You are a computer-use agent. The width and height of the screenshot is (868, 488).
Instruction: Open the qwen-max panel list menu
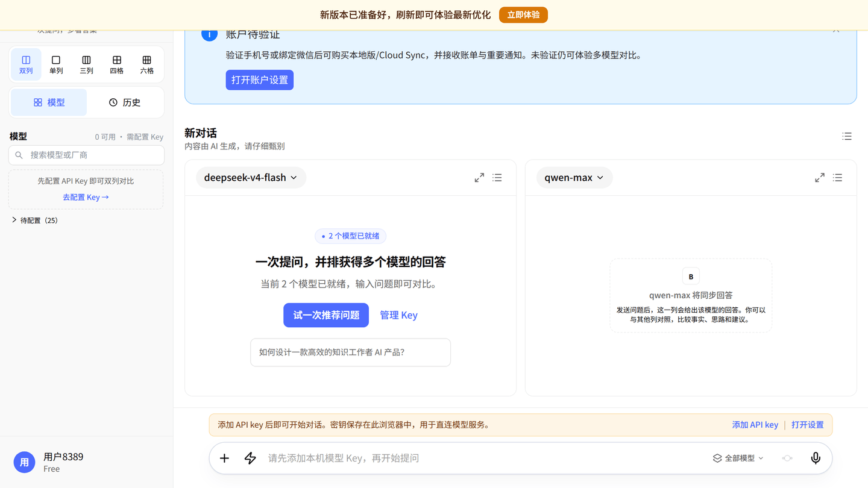[838, 178]
